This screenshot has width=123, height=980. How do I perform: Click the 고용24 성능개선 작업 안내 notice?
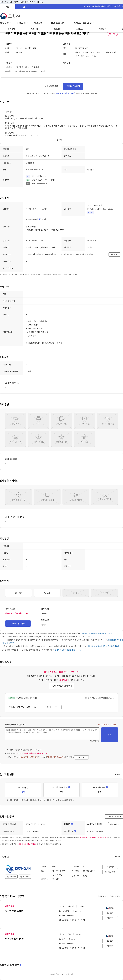point(104,6)
